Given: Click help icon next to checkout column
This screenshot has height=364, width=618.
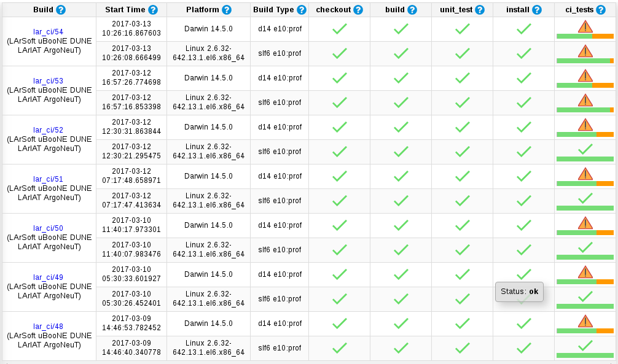Looking at the screenshot, I should 358,10.
